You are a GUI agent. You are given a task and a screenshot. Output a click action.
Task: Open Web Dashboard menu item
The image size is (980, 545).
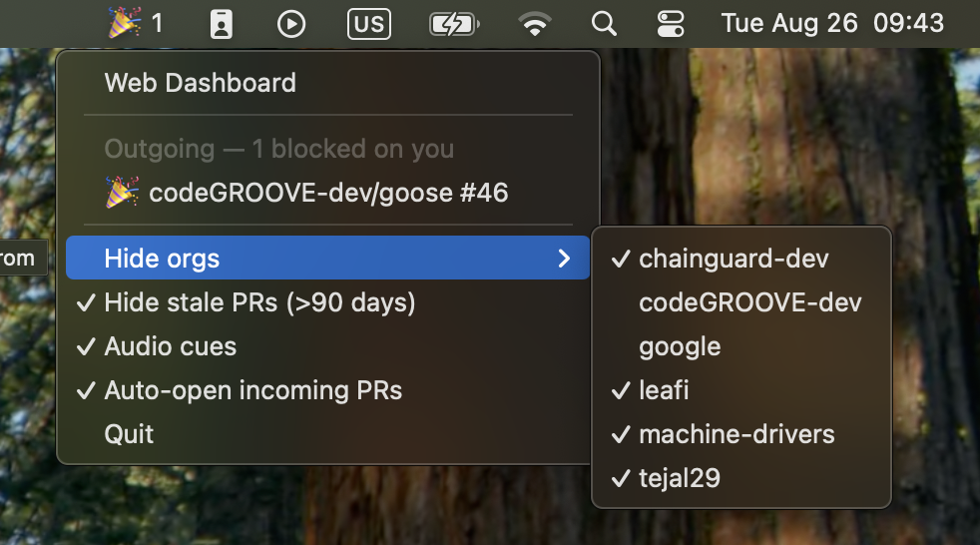tap(328, 83)
